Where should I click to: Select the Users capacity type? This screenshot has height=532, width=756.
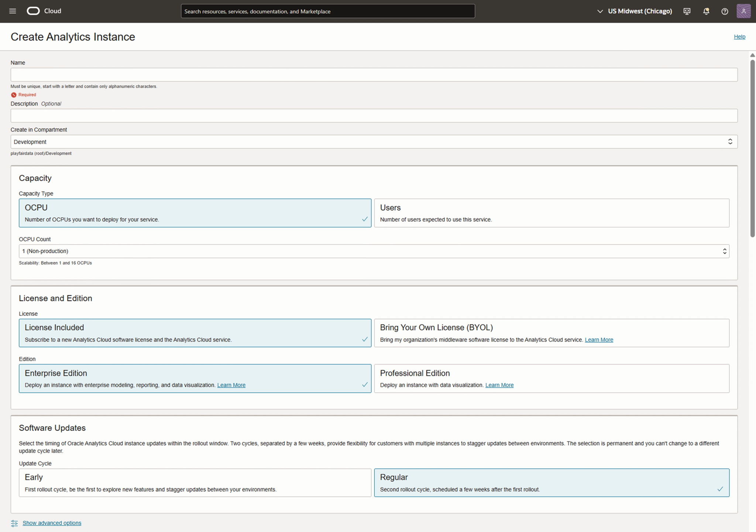[x=551, y=213]
